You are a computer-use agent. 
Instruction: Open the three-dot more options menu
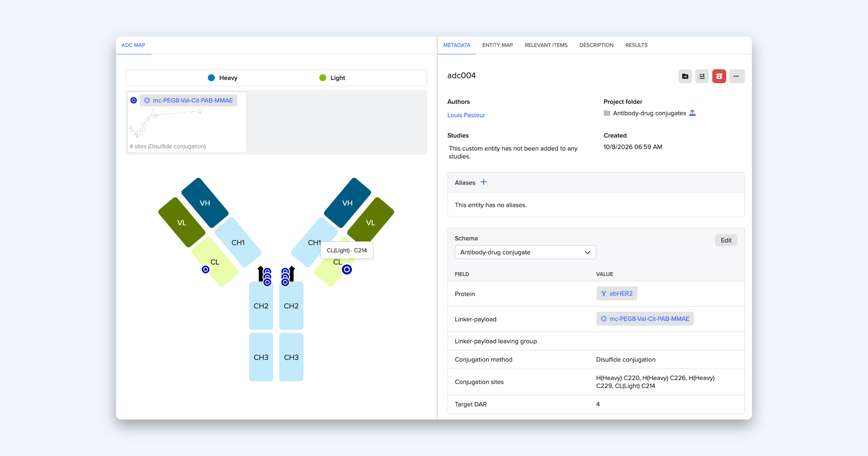(x=736, y=76)
